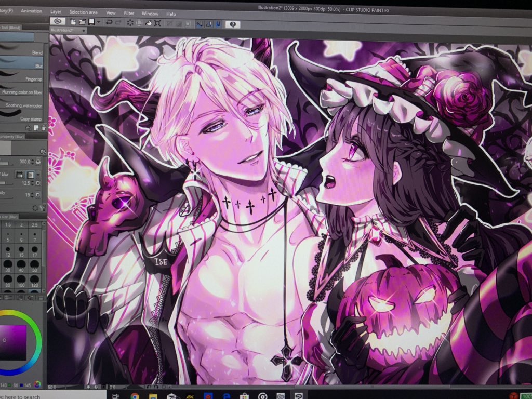Click the canvas zoom out minus icon
Image resolution: width=532 pixels, height=399 pixels.
[89, 387]
